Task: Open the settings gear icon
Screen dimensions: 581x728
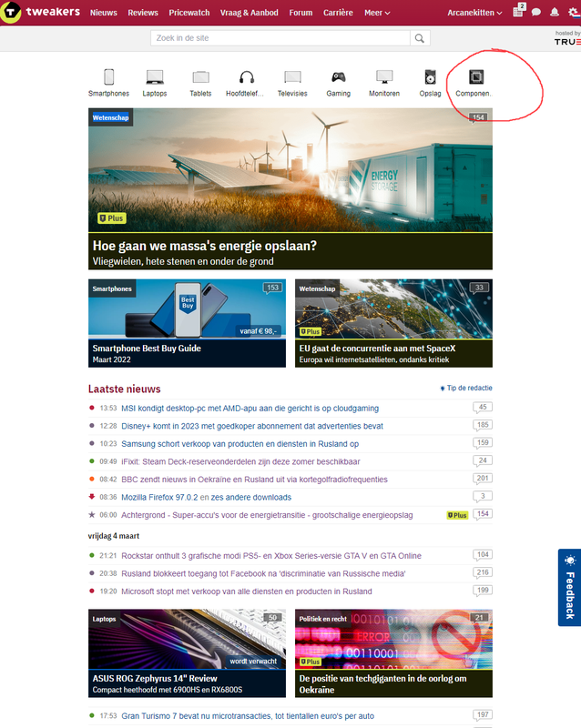Action: (x=573, y=12)
